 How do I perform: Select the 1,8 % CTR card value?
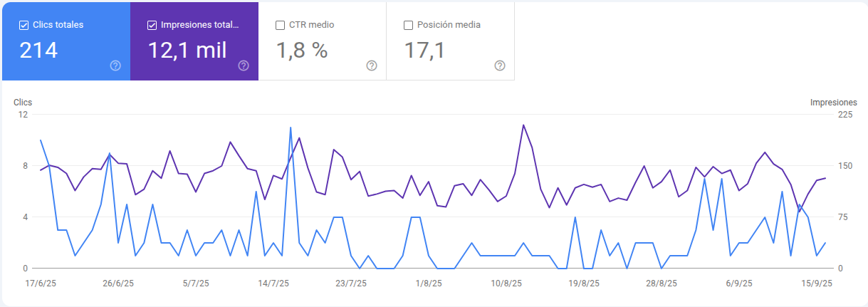point(301,50)
